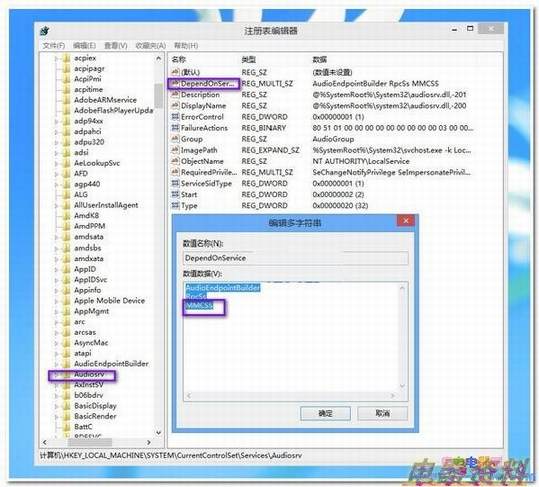Select the ImagePath string value icon
Image resolution: width=539 pixels, height=487 pixels.
point(175,150)
